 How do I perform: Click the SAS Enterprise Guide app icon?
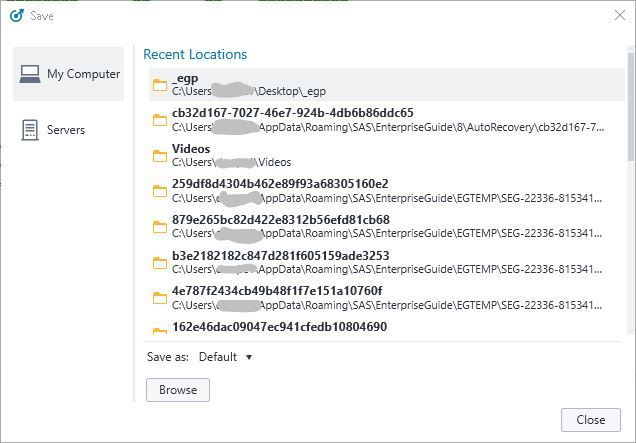[x=16, y=16]
